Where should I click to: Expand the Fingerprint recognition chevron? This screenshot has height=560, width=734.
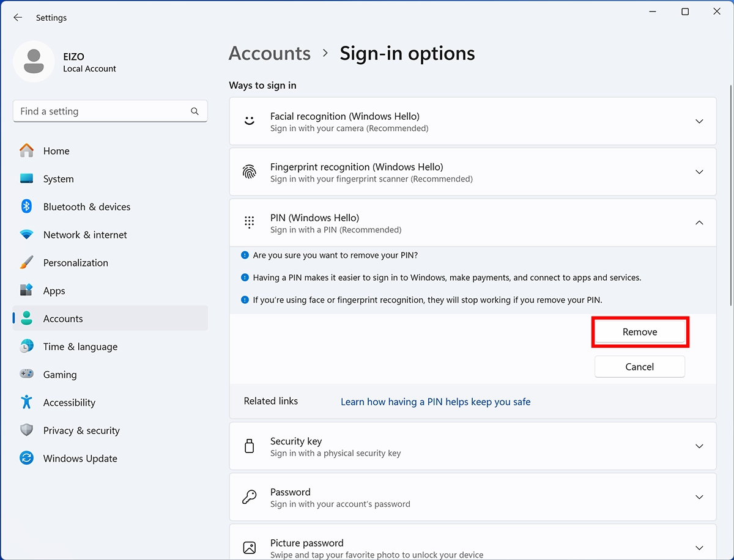pyautogui.click(x=699, y=172)
